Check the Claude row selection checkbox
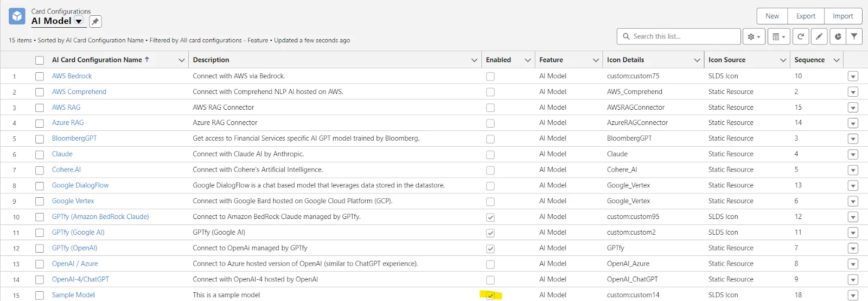Image resolution: width=868 pixels, height=301 pixels. point(40,155)
